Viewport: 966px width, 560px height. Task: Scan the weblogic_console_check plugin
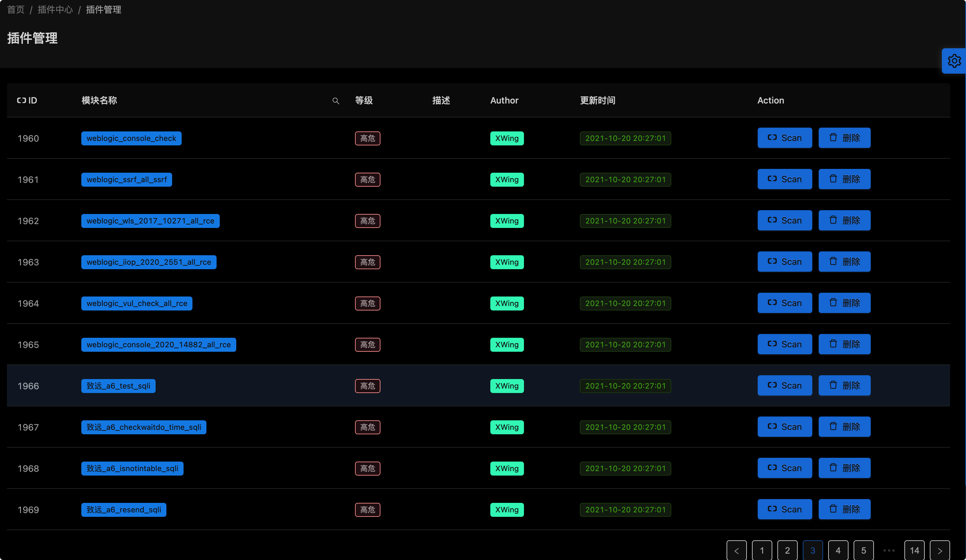pos(784,138)
